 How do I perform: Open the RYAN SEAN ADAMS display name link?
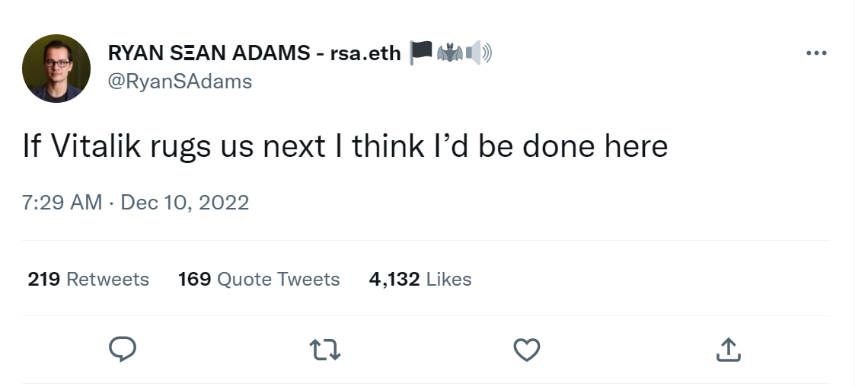coord(209,53)
